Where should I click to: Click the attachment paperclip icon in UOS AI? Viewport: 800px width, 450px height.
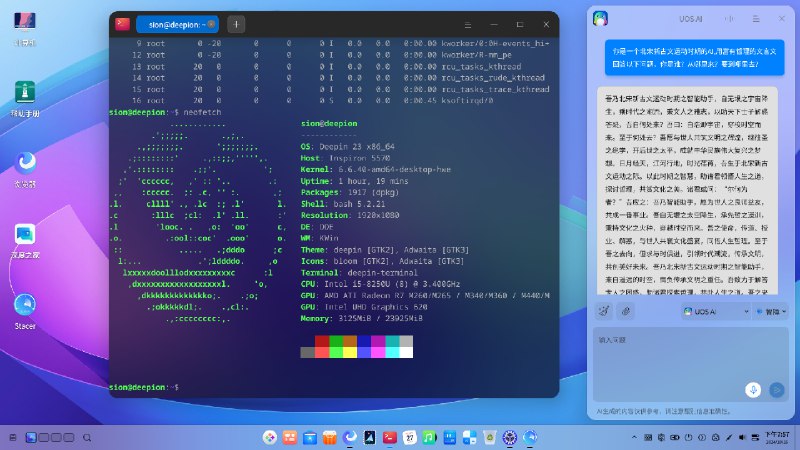pos(626,311)
